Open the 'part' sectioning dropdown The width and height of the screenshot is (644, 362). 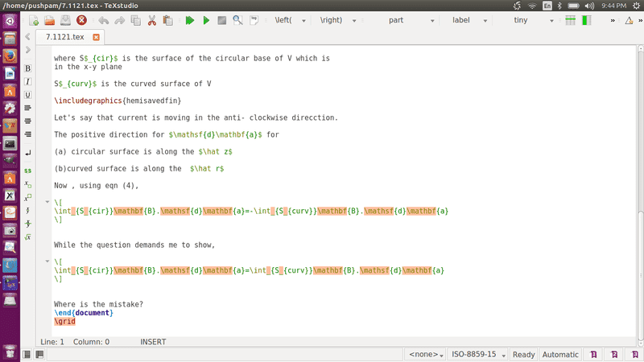(x=407, y=20)
